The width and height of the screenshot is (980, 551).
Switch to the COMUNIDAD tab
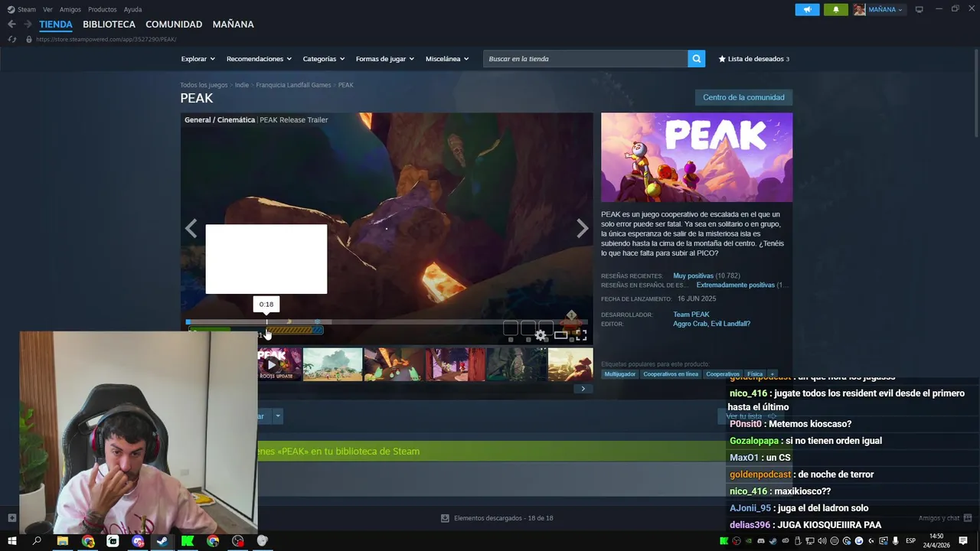pyautogui.click(x=174, y=24)
